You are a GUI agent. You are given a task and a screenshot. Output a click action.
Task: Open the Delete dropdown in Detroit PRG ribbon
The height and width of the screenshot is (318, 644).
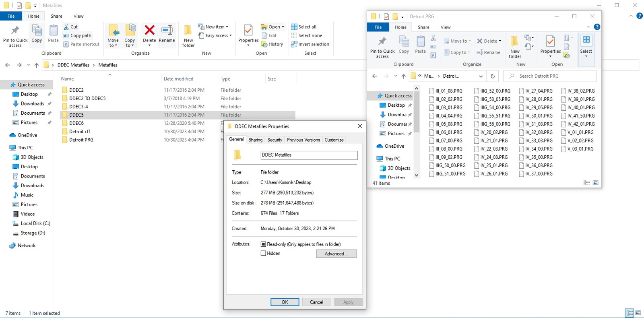click(x=500, y=41)
